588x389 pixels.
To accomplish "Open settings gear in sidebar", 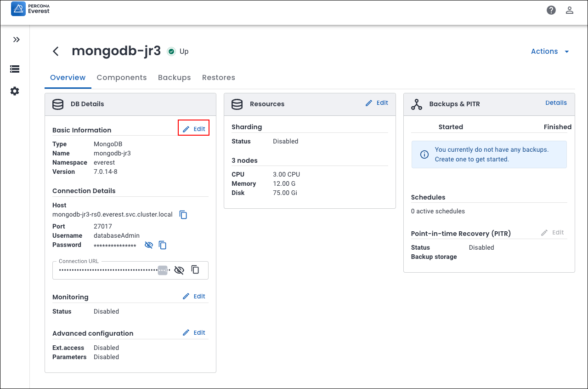I will pos(15,91).
